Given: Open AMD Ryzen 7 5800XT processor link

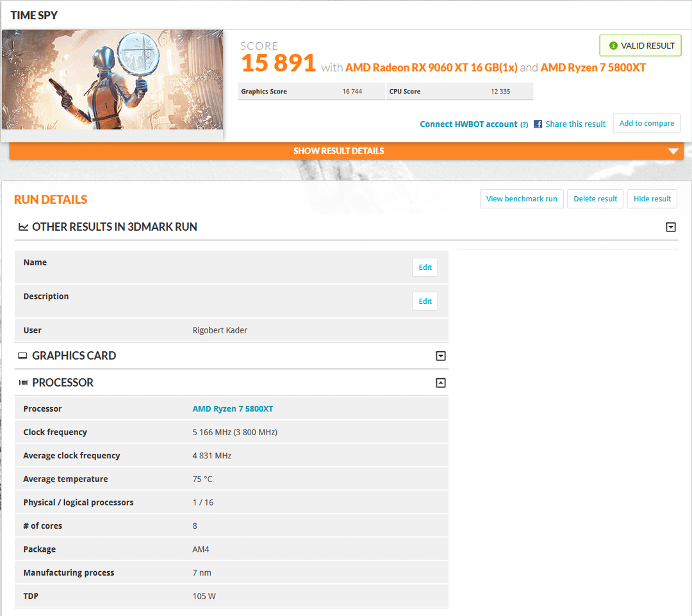Looking at the screenshot, I should point(233,409).
